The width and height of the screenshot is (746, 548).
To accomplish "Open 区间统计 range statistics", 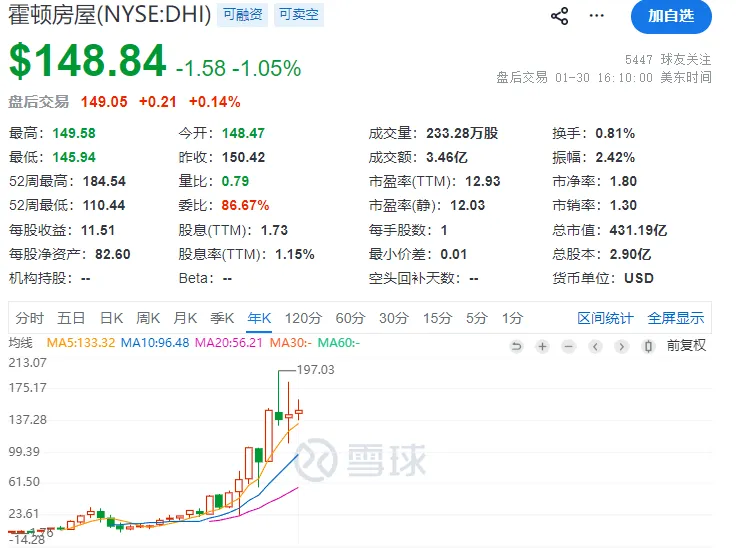I will [605, 318].
